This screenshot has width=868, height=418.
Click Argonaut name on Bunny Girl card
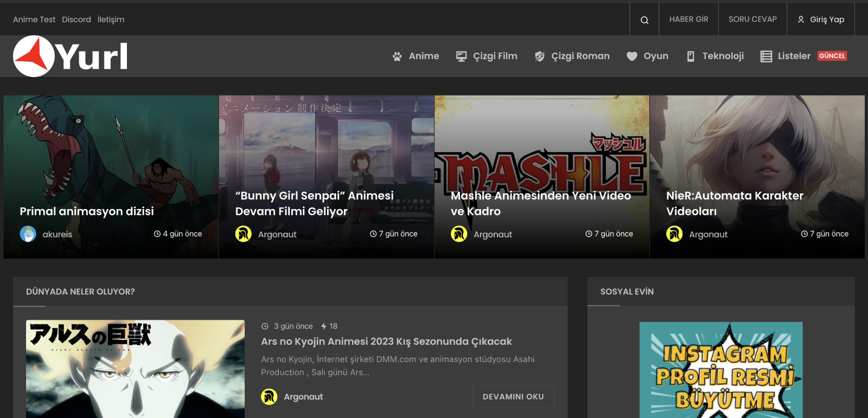click(277, 235)
